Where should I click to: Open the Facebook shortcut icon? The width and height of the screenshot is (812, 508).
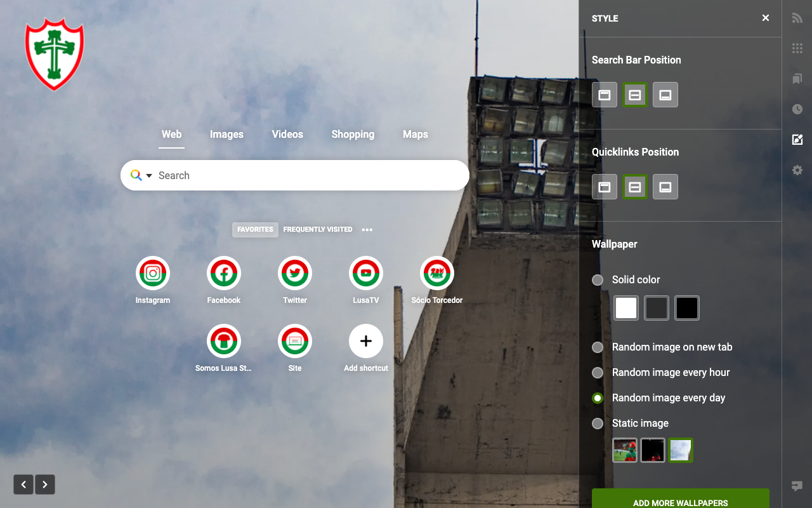[x=224, y=273]
